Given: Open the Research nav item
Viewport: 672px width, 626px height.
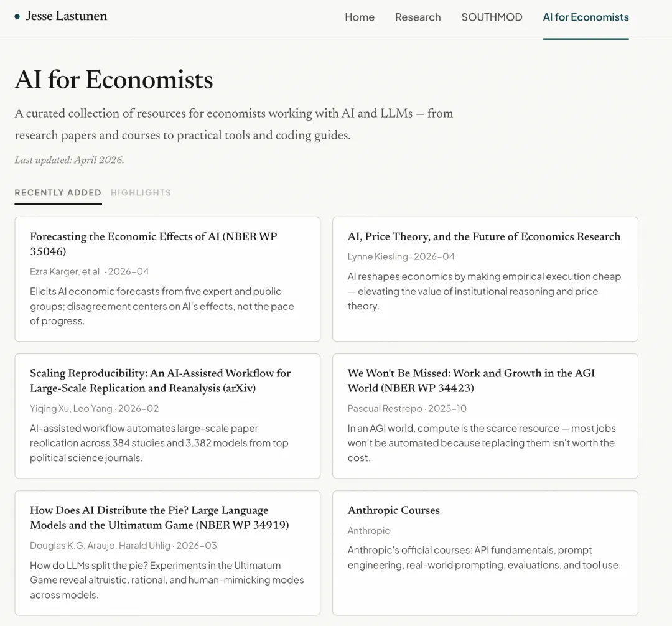Looking at the screenshot, I should pos(418,17).
